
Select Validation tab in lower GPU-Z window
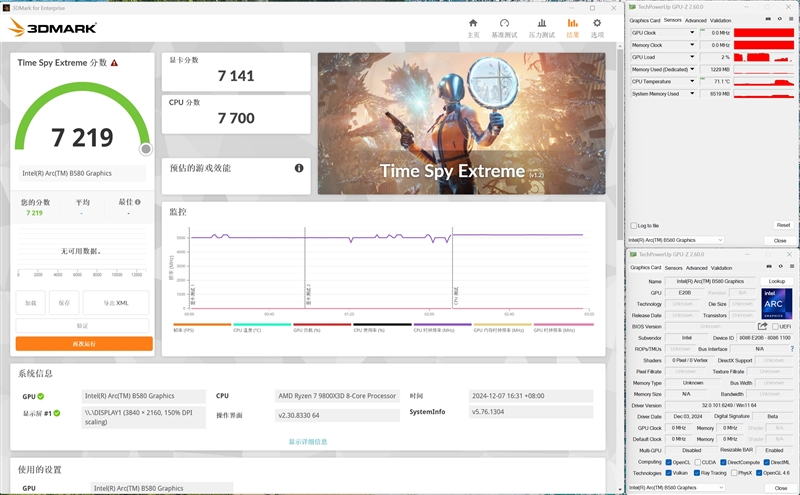721,268
